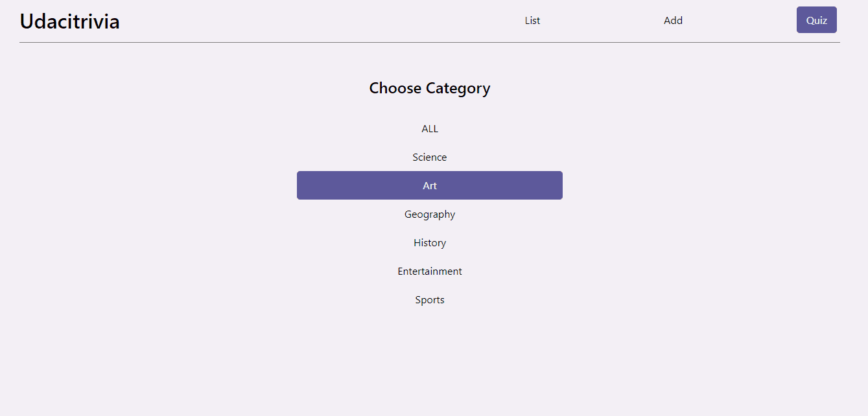Viewport: 868px width, 416px height.
Task: Begin a Science trivia quiz
Action: (430, 157)
